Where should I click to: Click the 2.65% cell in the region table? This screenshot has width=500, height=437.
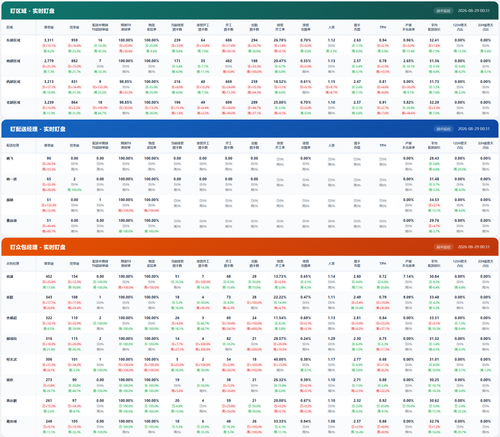(408, 61)
